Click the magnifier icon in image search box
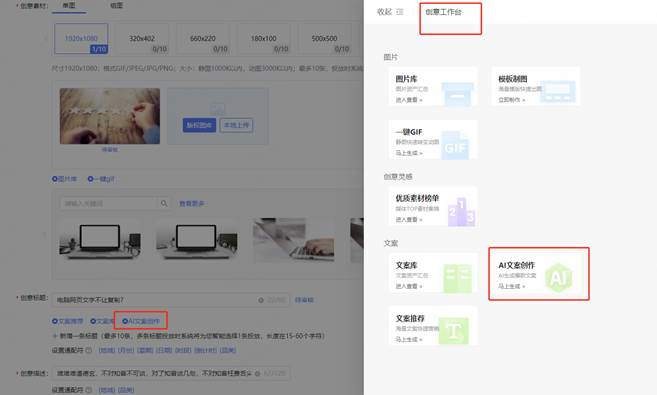 coord(164,204)
